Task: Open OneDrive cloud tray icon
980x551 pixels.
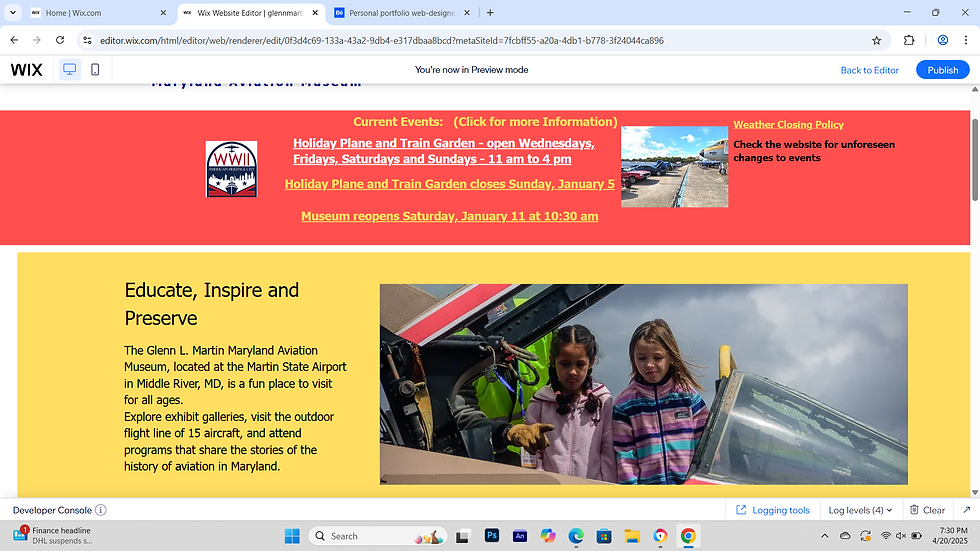Action: (x=845, y=535)
